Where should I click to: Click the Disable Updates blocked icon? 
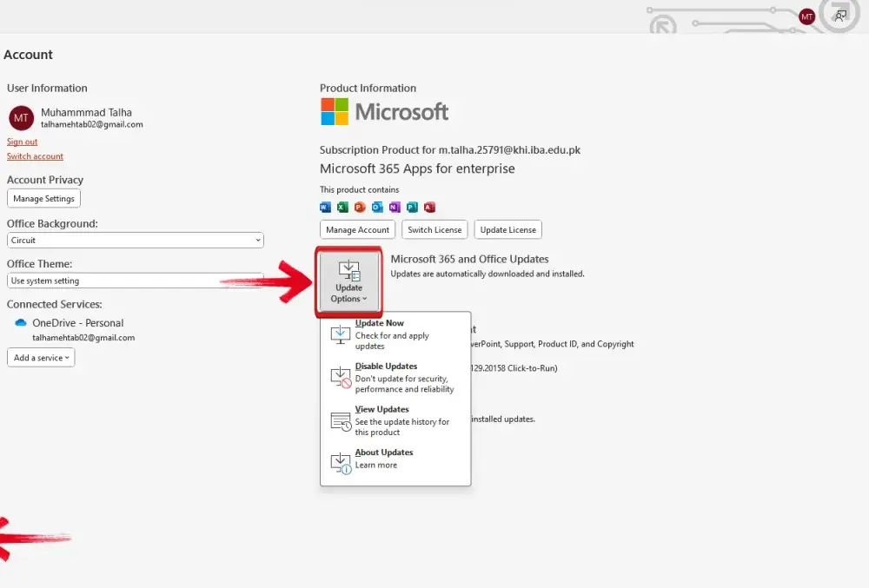[341, 378]
